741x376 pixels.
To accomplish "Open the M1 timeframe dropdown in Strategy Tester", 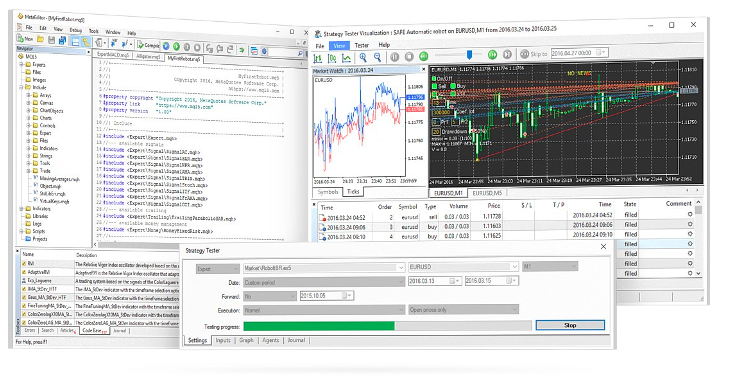I will [x=573, y=266].
